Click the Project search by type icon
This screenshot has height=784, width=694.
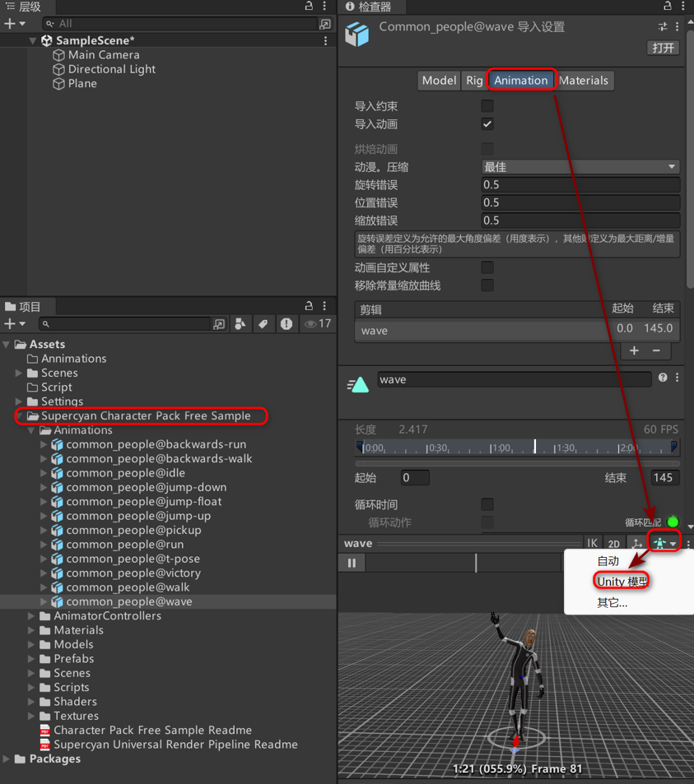coord(240,324)
